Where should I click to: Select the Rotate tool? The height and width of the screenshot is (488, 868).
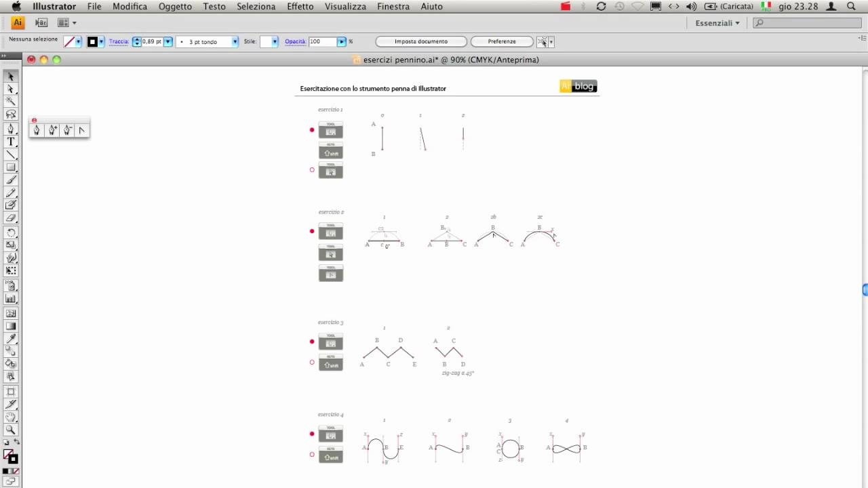[x=11, y=232]
